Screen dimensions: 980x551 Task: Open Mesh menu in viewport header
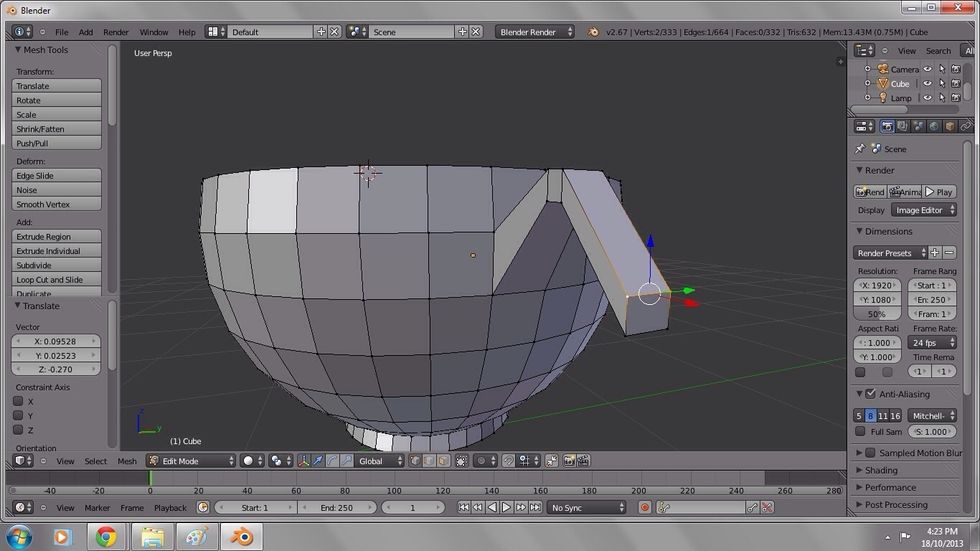point(127,462)
